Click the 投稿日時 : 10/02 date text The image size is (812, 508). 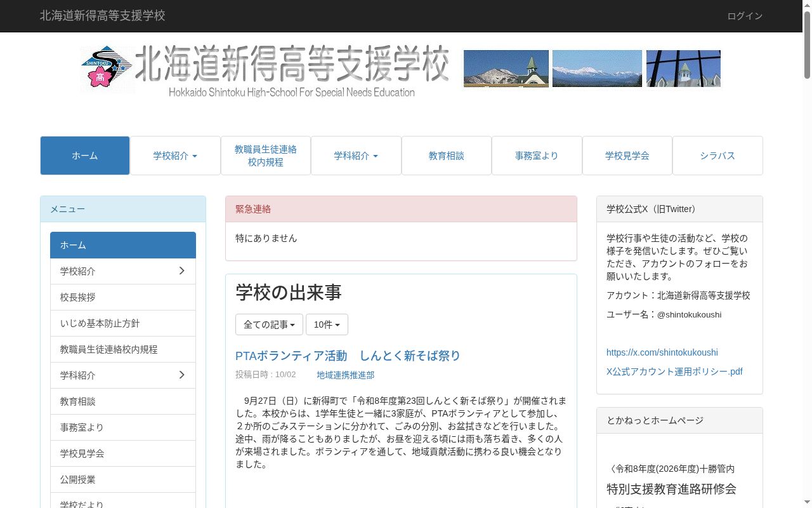[x=266, y=375]
